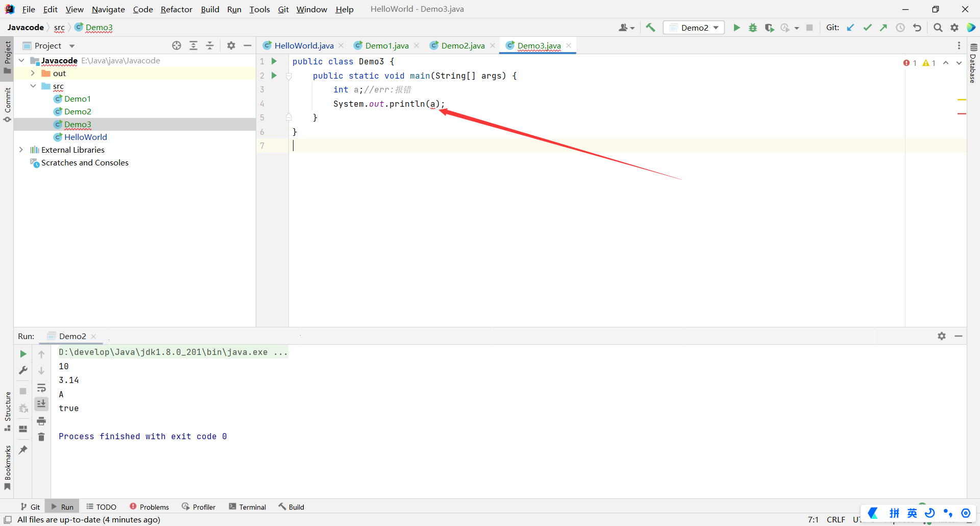Expand all in Project panel
Viewport: 980px width, 526px height.
pos(193,45)
